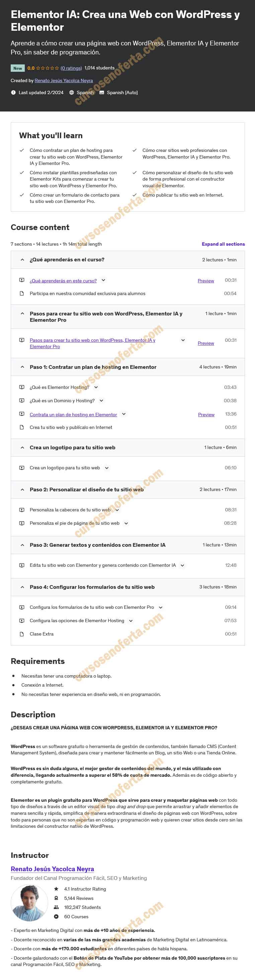
Task: Expand the Edita tu sitio web lecture description
Action: [x=182, y=565]
